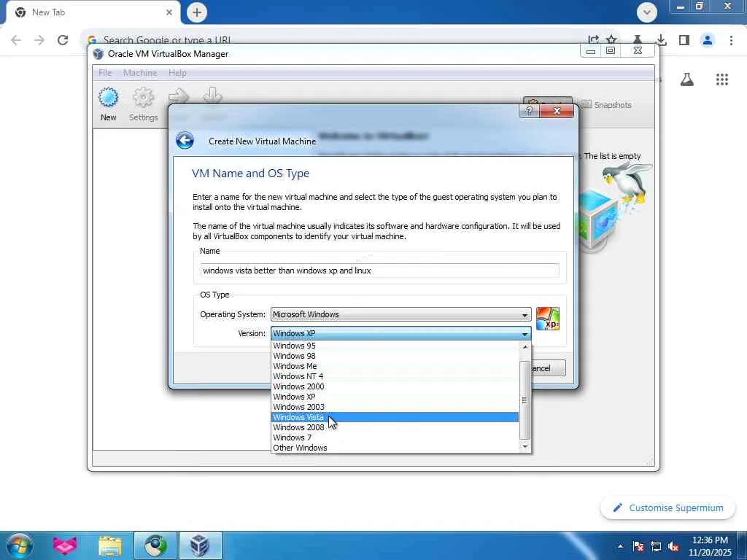Show hidden tray icons arrow
Image resolution: width=747 pixels, height=560 pixels.
point(620,546)
